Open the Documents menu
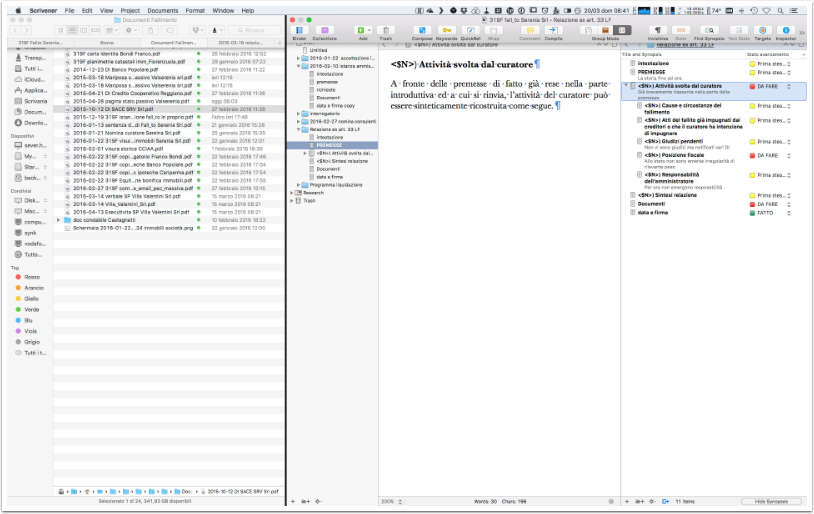The width and height of the screenshot is (814, 514). (x=162, y=10)
